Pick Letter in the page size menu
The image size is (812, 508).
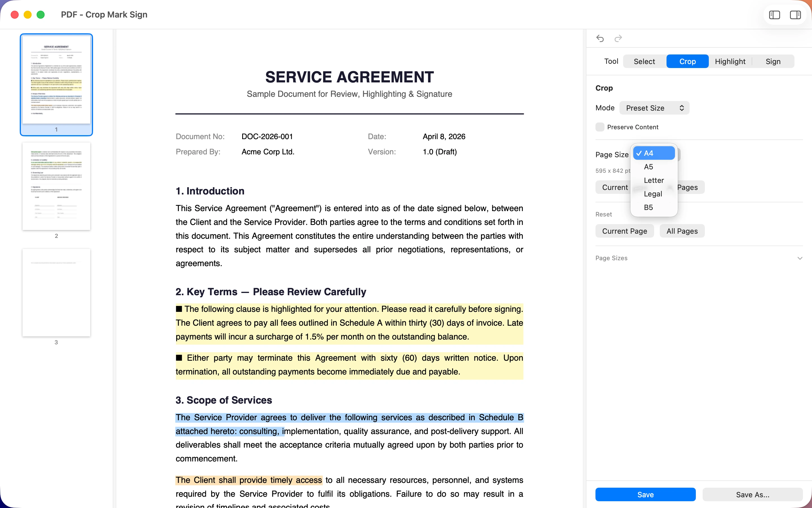654,180
